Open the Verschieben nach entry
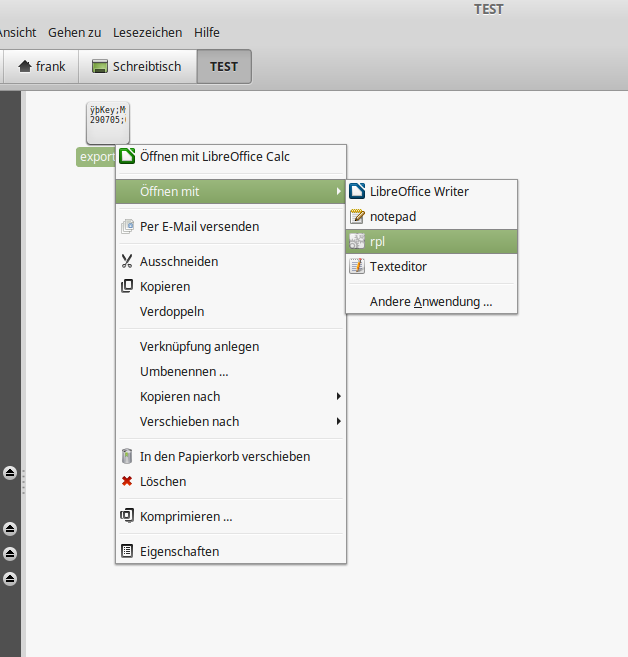628x657 pixels. tap(231, 422)
